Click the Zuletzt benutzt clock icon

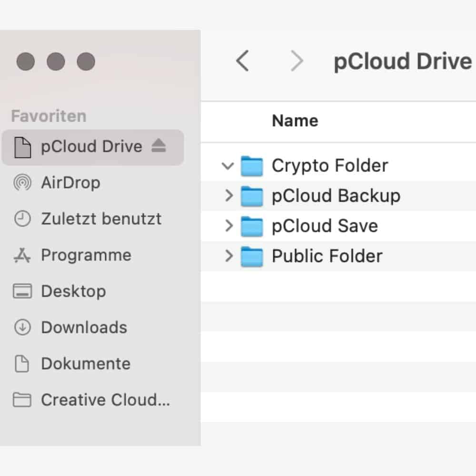coord(22,218)
